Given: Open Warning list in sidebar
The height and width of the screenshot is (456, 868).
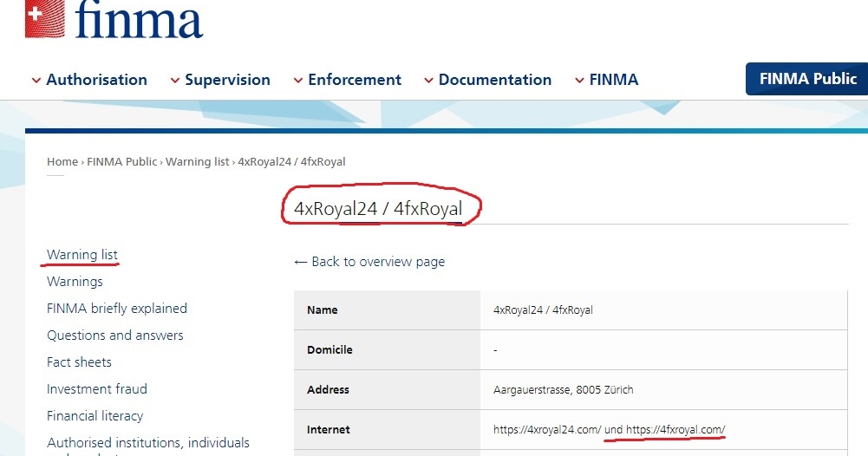Looking at the screenshot, I should pos(82,255).
